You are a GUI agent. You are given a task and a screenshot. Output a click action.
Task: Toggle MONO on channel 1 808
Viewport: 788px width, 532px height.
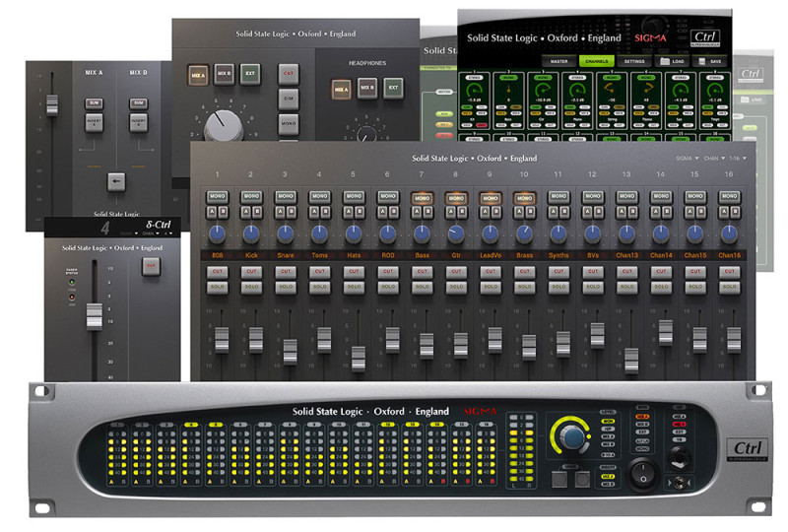coord(217,197)
